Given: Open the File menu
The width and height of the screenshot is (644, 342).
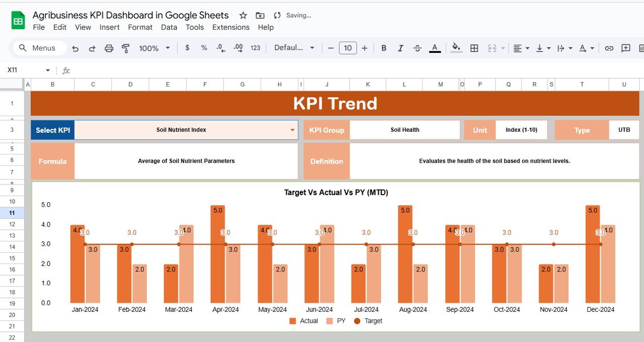Looking at the screenshot, I should (39, 27).
